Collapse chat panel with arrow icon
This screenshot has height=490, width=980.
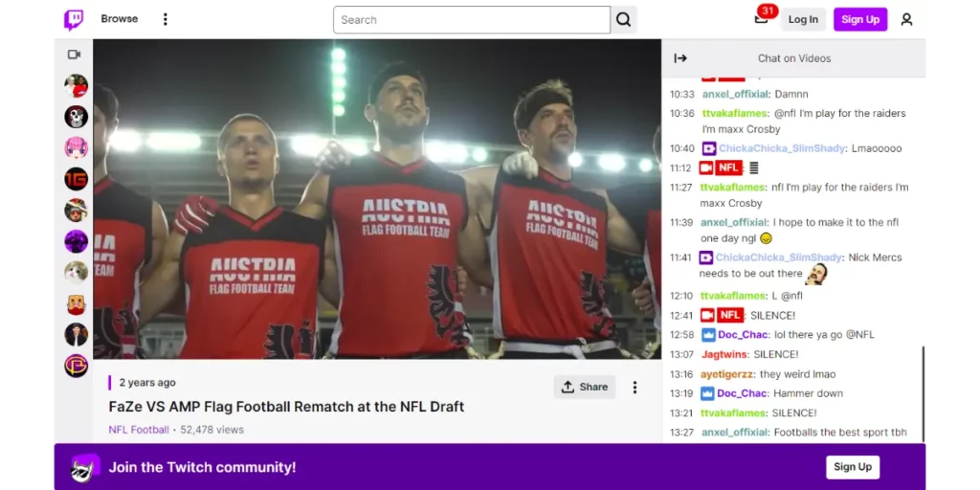pyautogui.click(x=680, y=58)
